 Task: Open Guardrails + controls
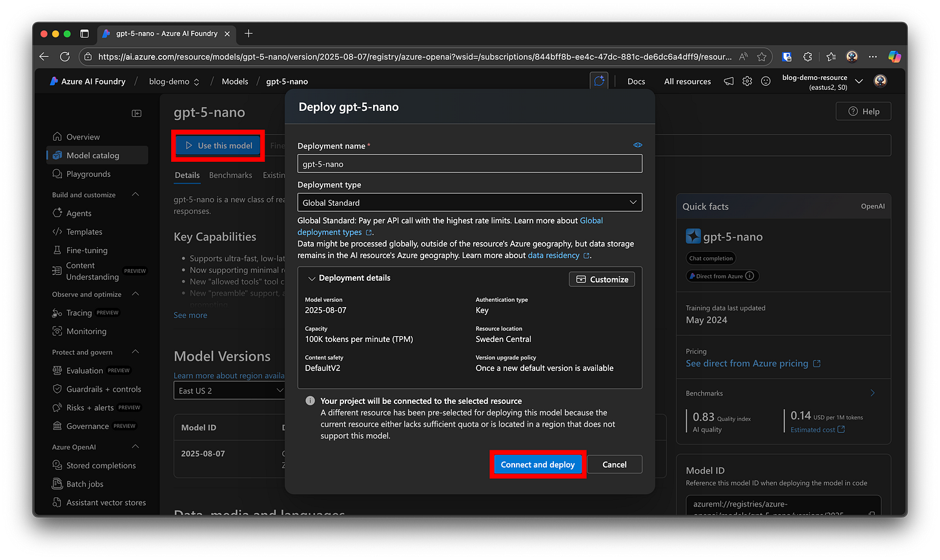97,390
